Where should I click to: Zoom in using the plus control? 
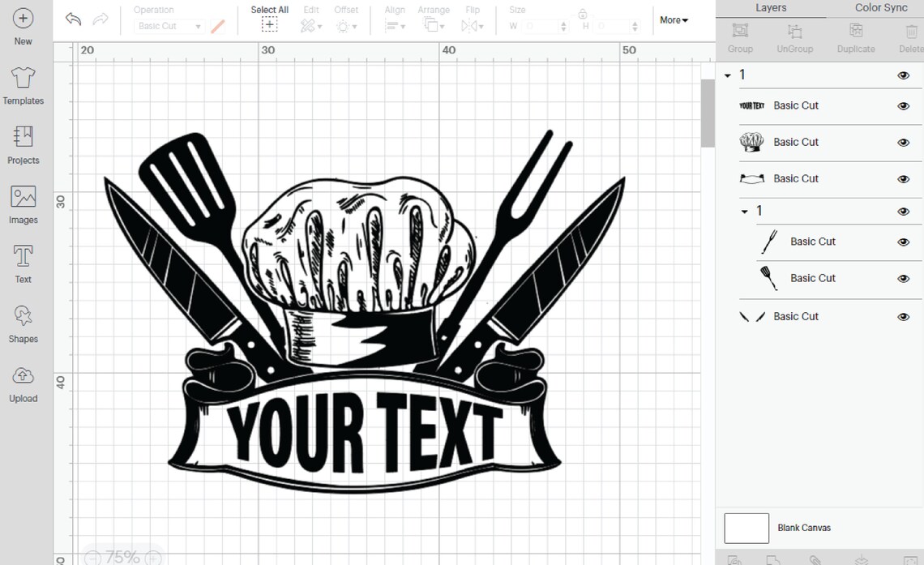[152, 558]
